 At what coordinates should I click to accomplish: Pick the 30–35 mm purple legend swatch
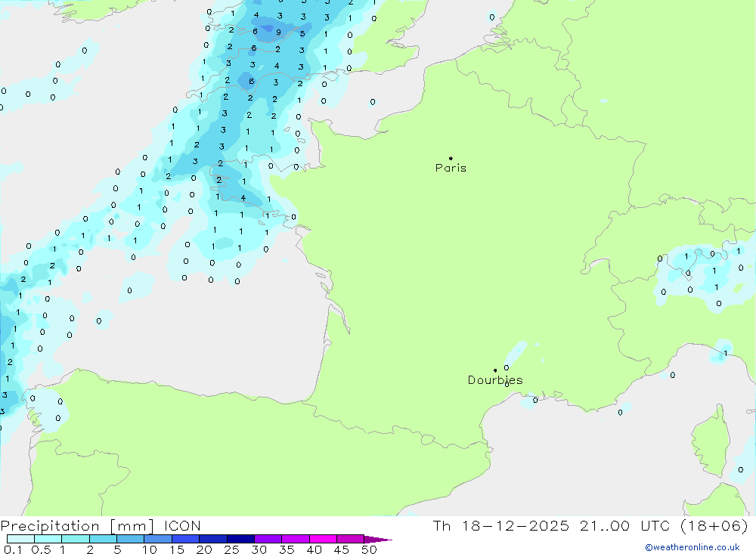(x=268, y=539)
